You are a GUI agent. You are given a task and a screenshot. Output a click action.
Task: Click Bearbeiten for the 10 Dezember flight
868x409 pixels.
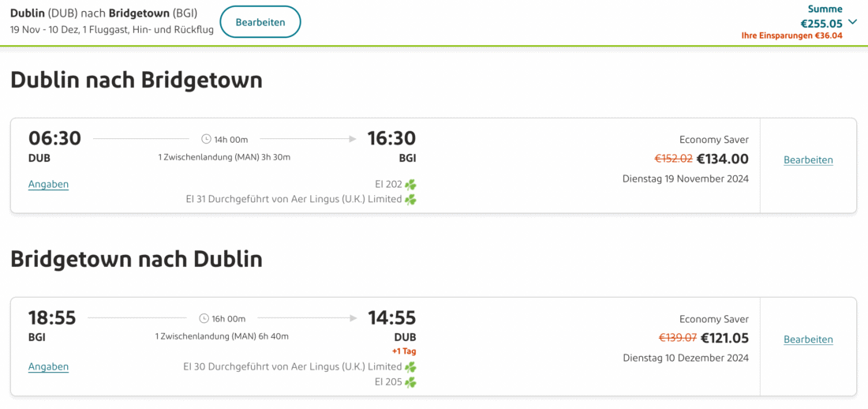pos(808,340)
